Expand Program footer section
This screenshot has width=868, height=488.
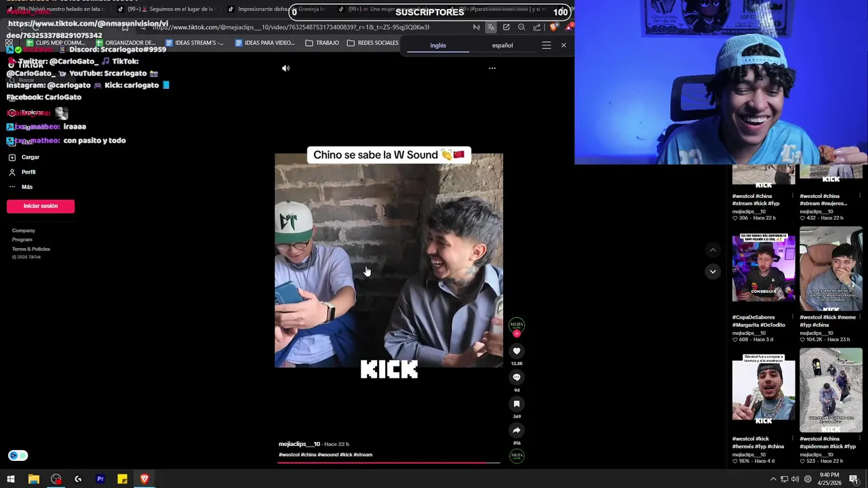(22, 239)
